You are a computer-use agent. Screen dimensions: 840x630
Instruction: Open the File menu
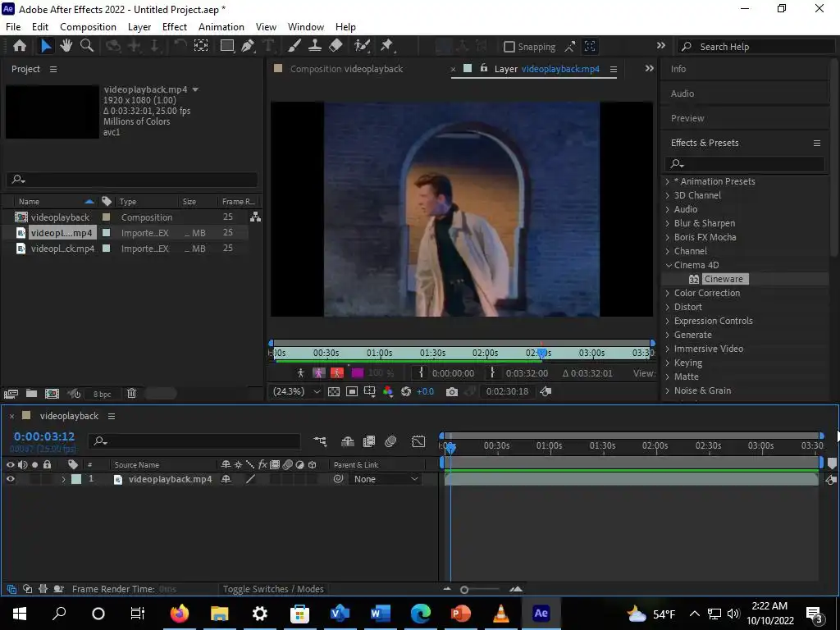(13, 27)
